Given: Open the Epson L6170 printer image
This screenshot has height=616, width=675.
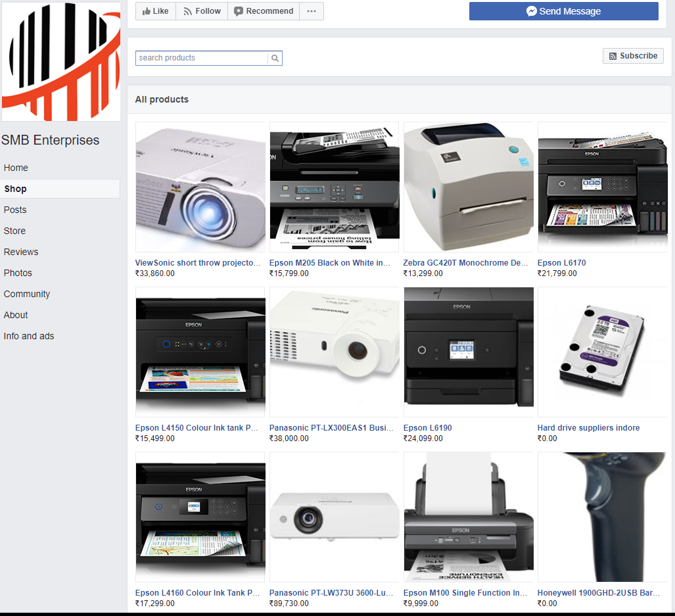Looking at the screenshot, I should 603,187.
